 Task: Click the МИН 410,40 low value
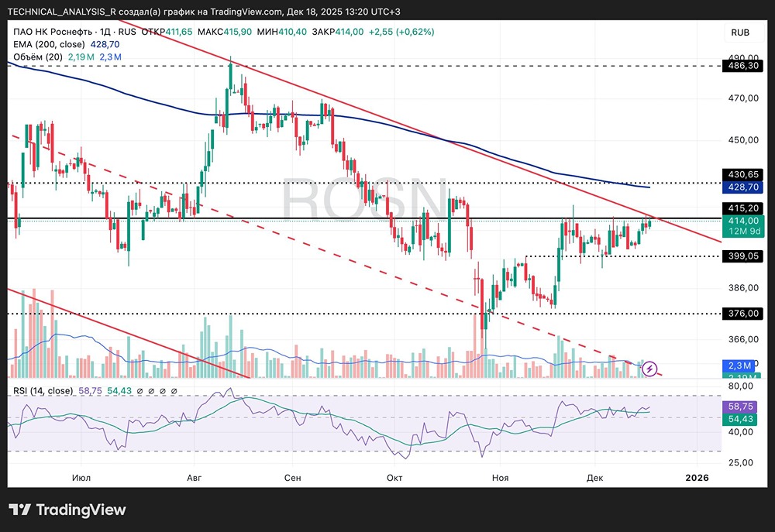(x=282, y=32)
